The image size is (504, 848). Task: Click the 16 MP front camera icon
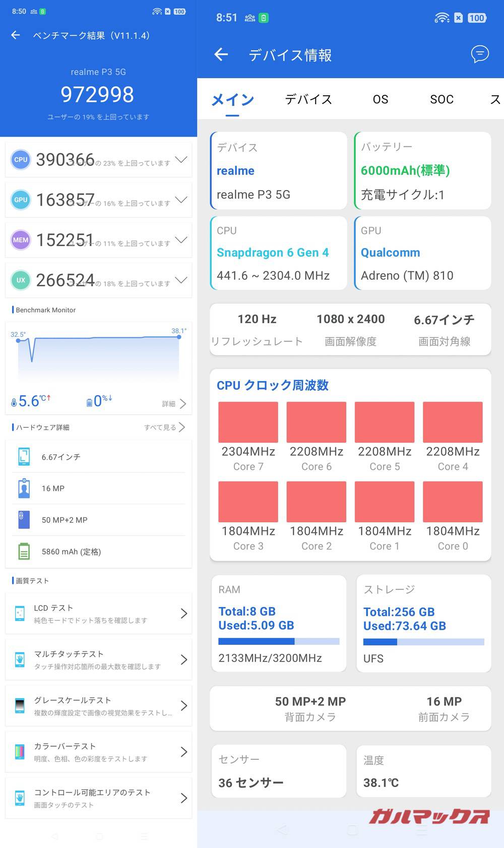[x=24, y=488]
